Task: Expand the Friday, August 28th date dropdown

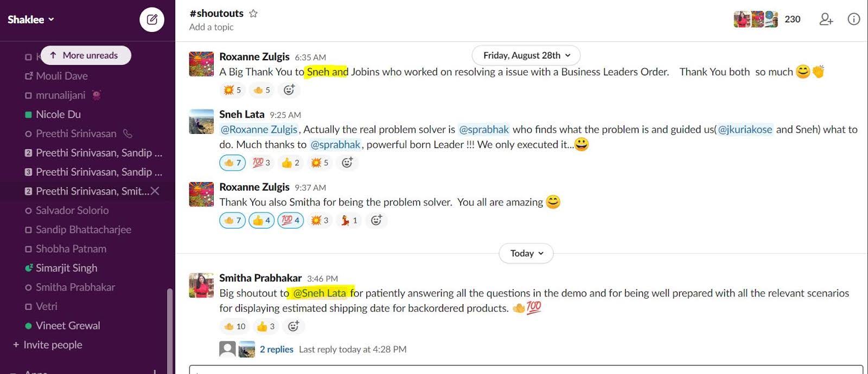Action: [526, 55]
